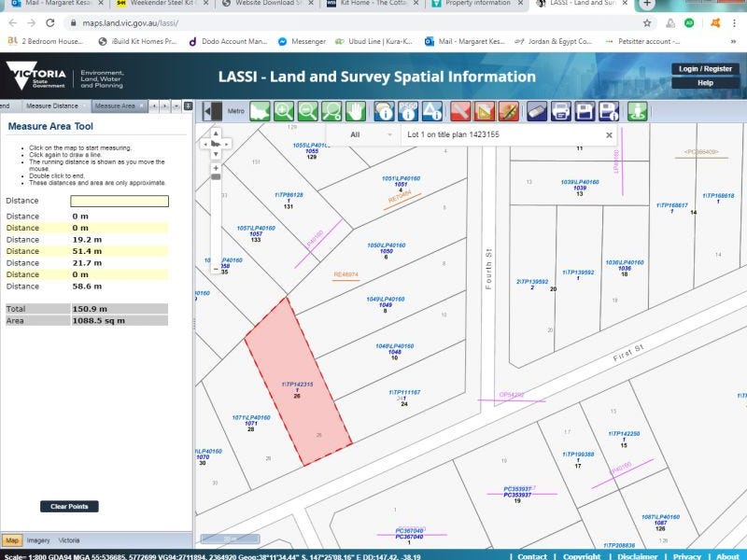This screenshot has width=747, height=560.
Task: Open the panel tab list dropdown arrow
Action: tap(176, 105)
